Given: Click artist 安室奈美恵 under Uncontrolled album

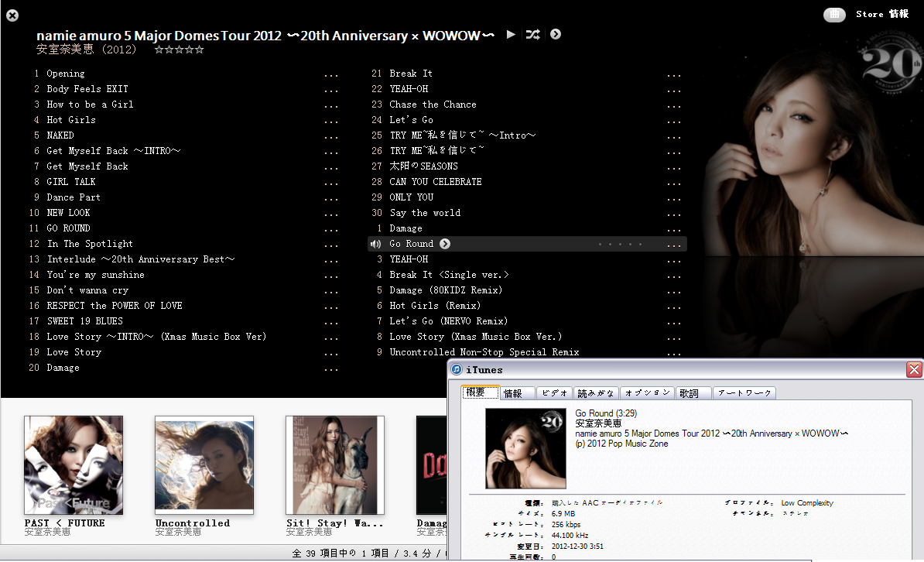Looking at the screenshot, I should pos(178,532).
